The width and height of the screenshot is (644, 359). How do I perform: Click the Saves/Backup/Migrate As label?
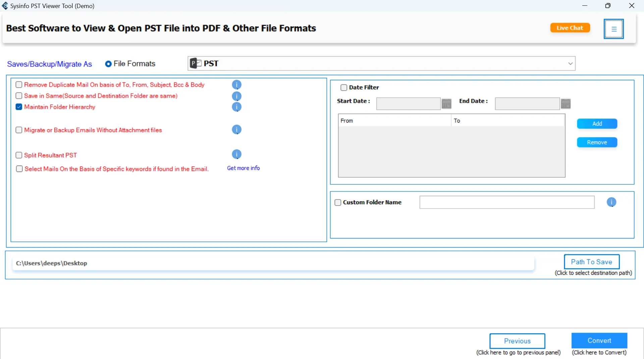point(49,64)
